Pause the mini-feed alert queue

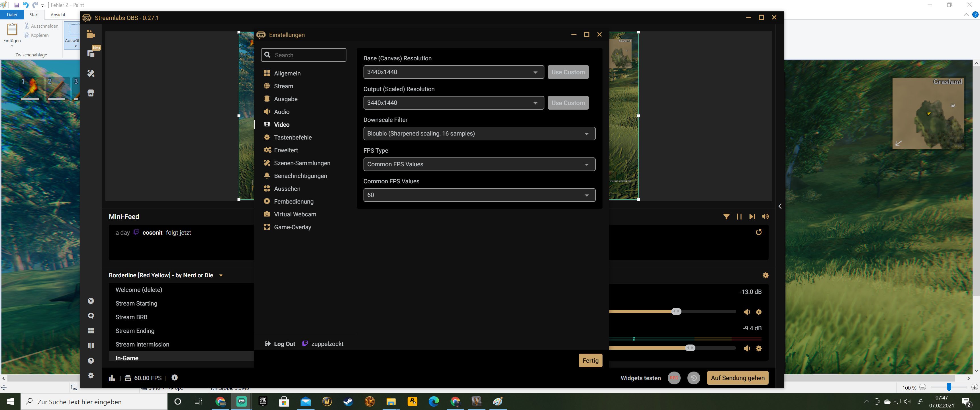[x=739, y=216]
